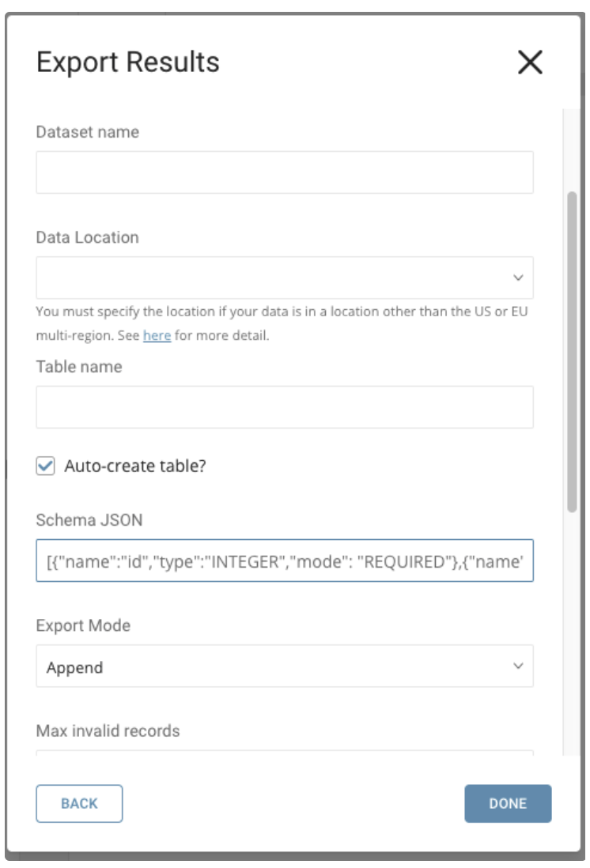Focus the Table name text box
The width and height of the screenshot is (590, 868).
tap(284, 407)
